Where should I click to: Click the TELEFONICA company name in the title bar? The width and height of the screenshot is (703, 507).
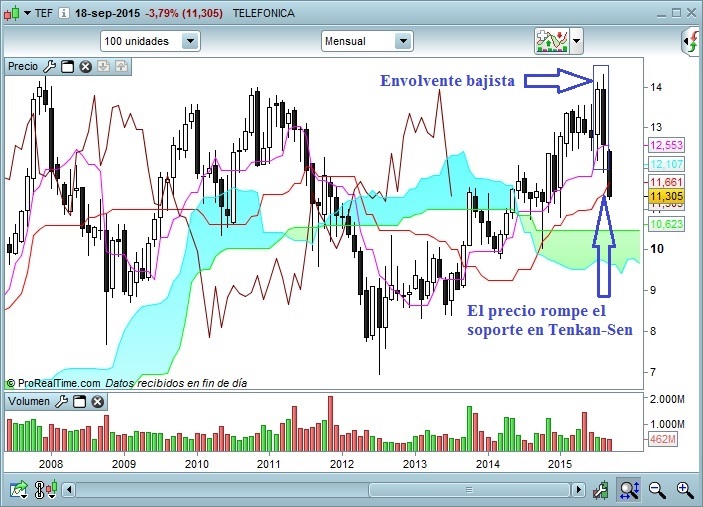(x=264, y=13)
